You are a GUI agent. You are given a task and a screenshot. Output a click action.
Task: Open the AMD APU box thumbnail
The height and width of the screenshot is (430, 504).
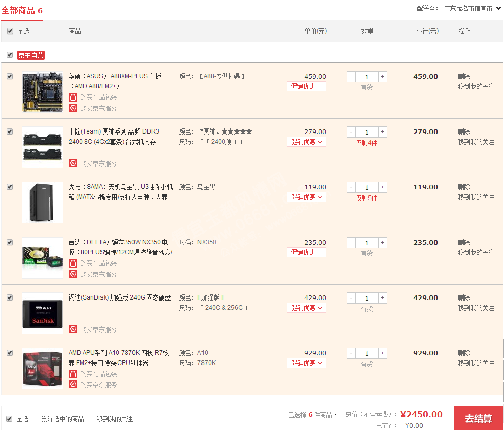click(43, 368)
